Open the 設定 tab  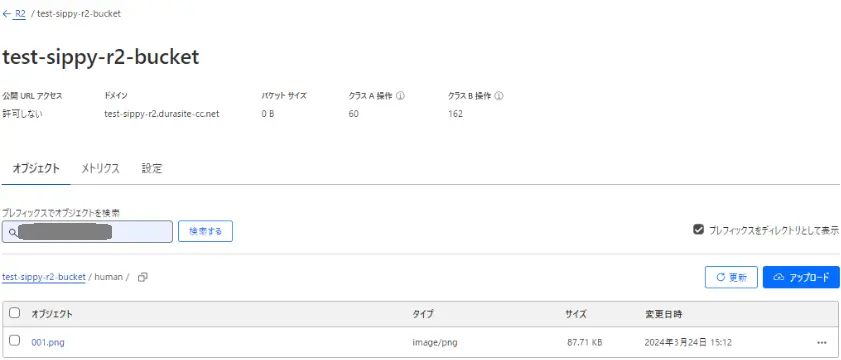(x=152, y=168)
